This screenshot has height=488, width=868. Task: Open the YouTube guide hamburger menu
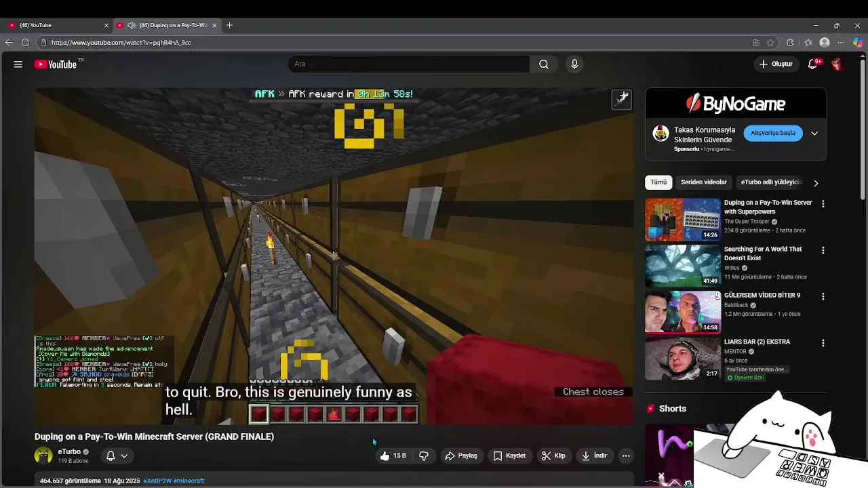[x=18, y=64]
